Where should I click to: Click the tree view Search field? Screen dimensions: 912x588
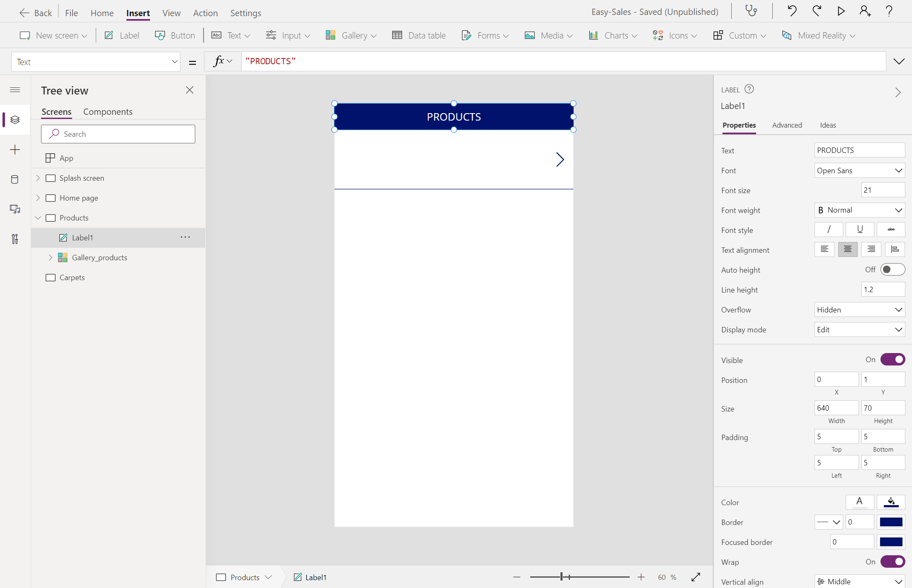[118, 134]
